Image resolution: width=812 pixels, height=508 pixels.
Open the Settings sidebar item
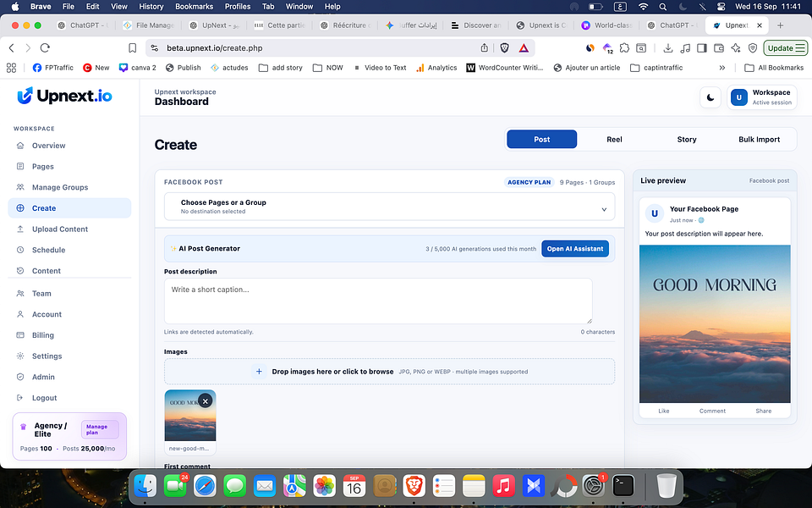pyautogui.click(x=70, y=356)
